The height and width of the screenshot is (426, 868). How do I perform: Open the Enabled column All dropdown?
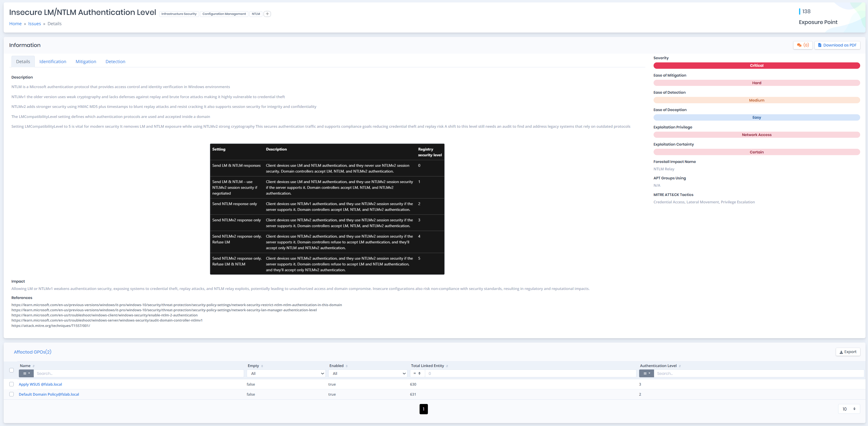368,373
